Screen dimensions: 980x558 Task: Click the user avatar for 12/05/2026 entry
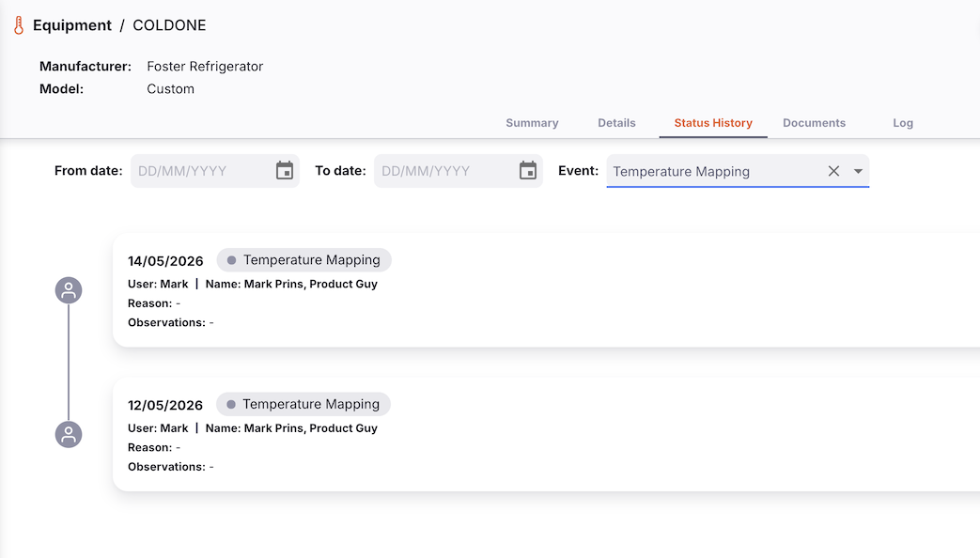(69, 434)
